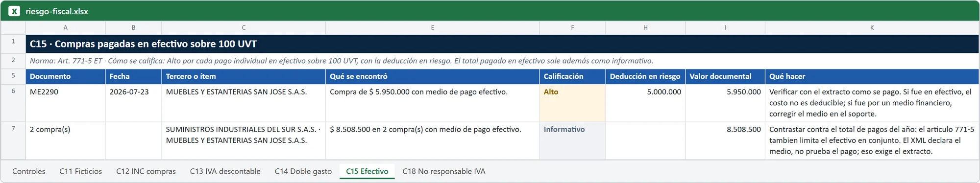Click the Excel file icon in title bar

tap(14, 11)
